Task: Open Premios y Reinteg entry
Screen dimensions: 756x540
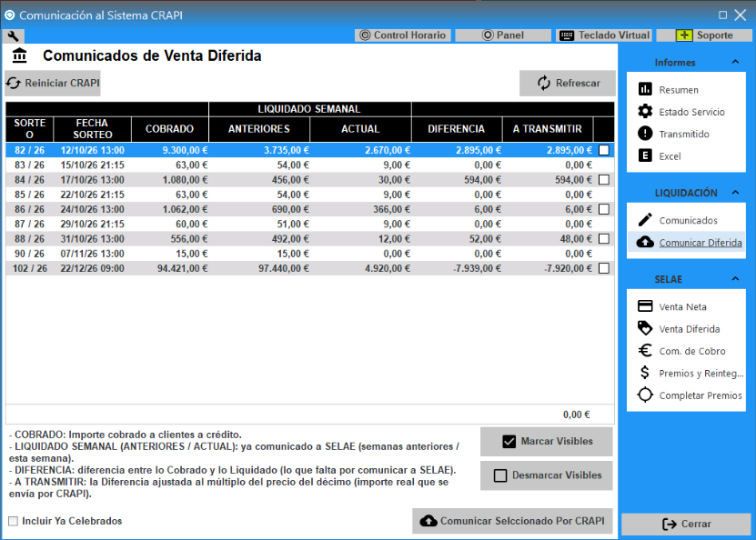Action: click(x=701, y=373)
